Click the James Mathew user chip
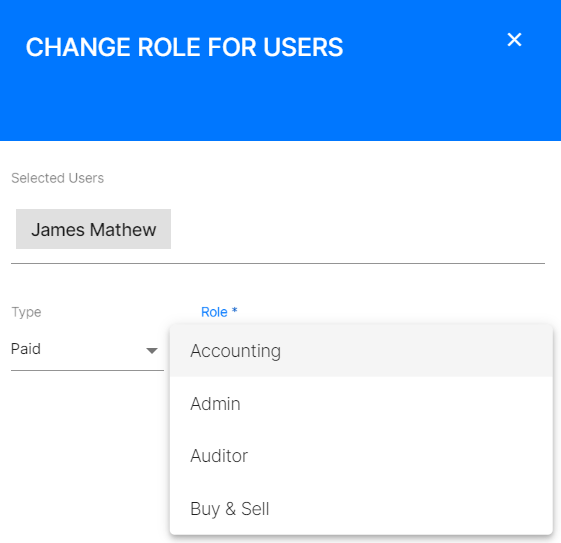561x543 pixels. (93, 229)
